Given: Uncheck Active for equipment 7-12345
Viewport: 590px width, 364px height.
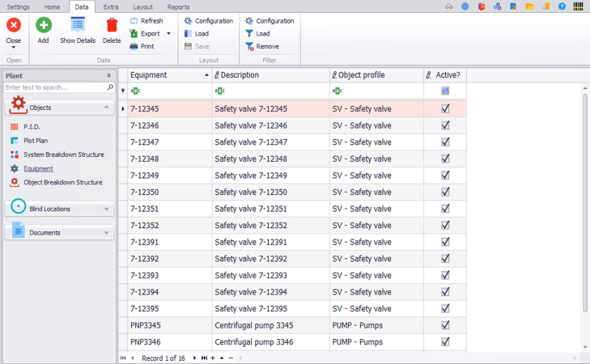Looking at the screenshot, I should click(445, 108).
